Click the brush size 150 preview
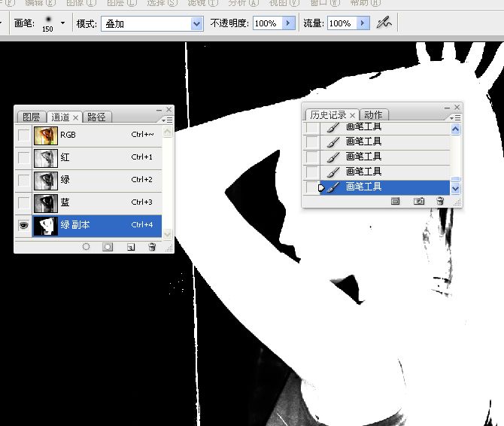Viewport: 504px width, 426px height. [48, 23]
